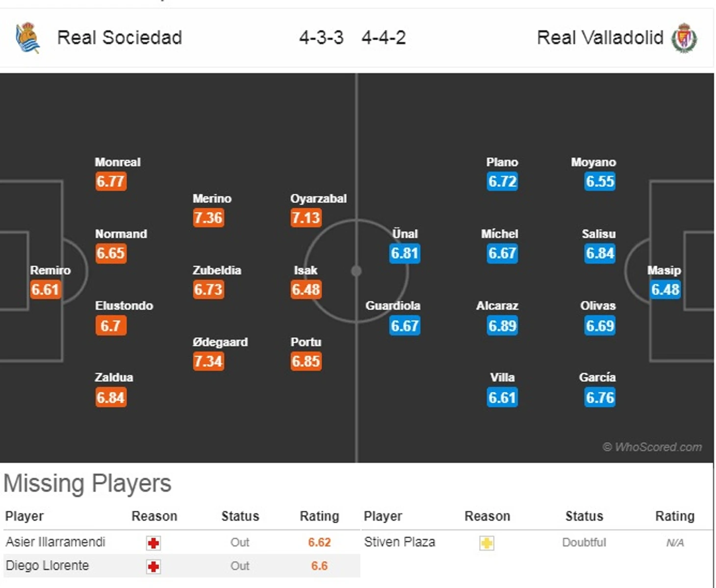Image resolution: width=716 pixels, height=588 pixels.
Task: Open Asier Illarramendi player link
Action: pos(55,542)
